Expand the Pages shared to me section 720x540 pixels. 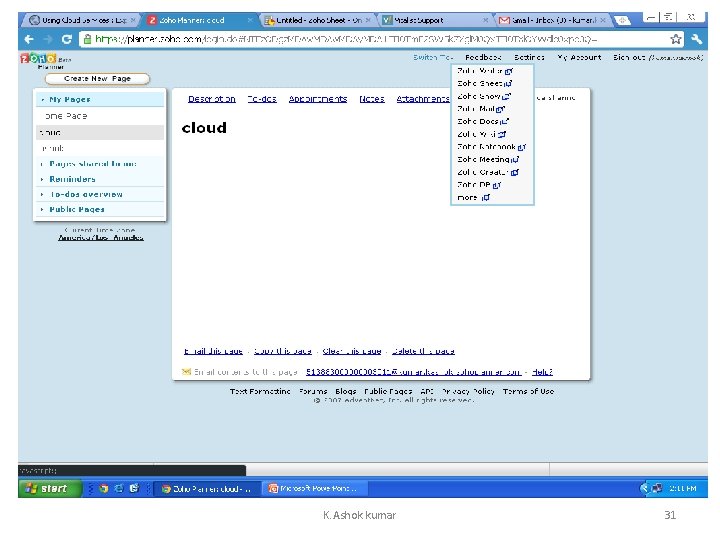(100, 164)
